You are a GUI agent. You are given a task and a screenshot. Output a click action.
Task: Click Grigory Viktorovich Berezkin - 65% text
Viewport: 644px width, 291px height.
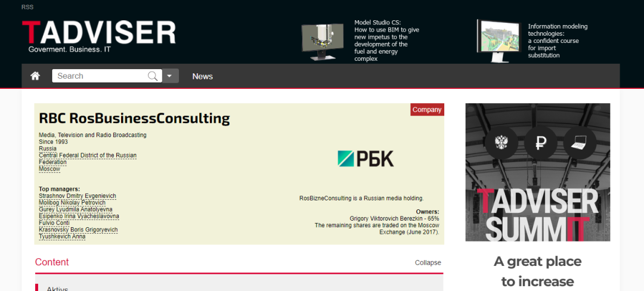[x=394, y=219]
